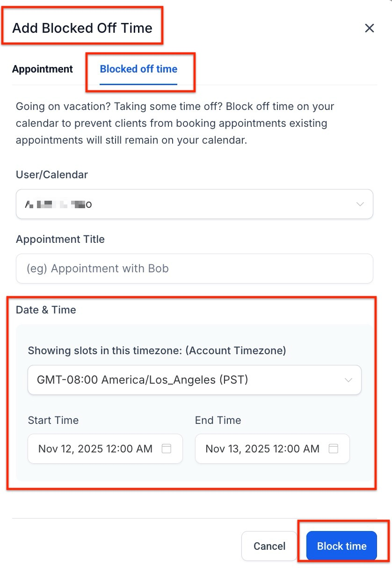Image resolution: width=392 pixels, height=568 pixels.
Task: Click the User/Calendar field label
Action: [52, 175]
